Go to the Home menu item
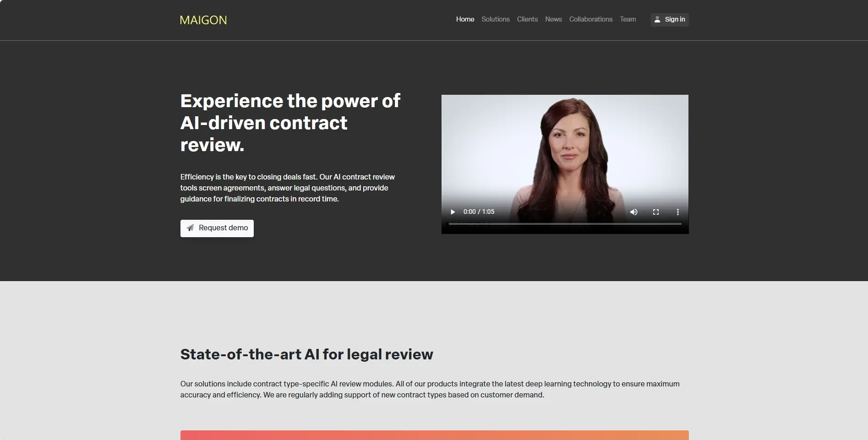 [x=465, y=19]
